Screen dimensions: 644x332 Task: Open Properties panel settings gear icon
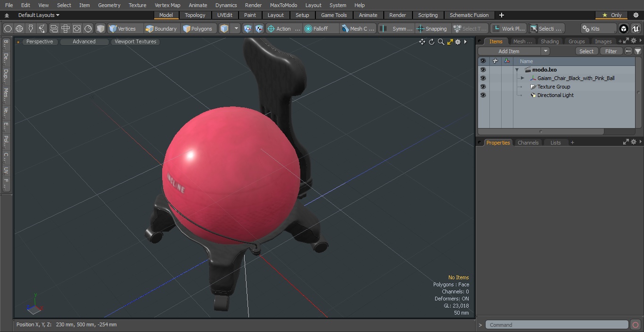tap(635, 142)
